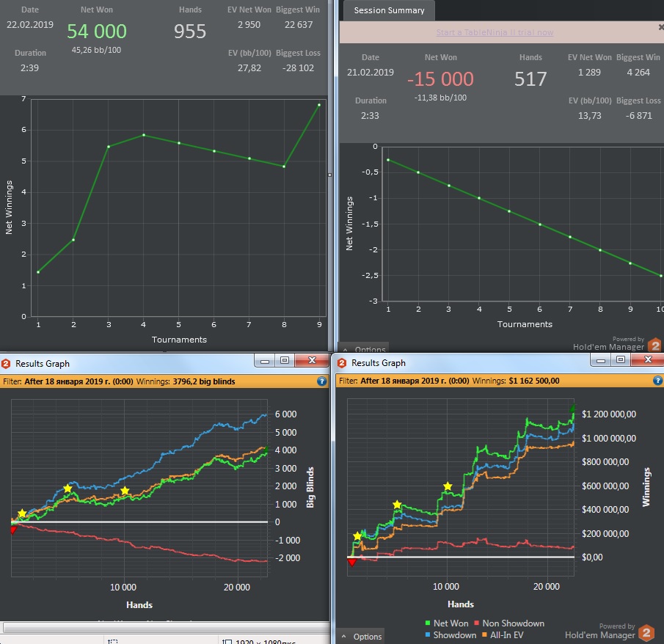This screenshot has width=664, height=644.
Task: Close the right Results Graph window
Action: (648, 359)
